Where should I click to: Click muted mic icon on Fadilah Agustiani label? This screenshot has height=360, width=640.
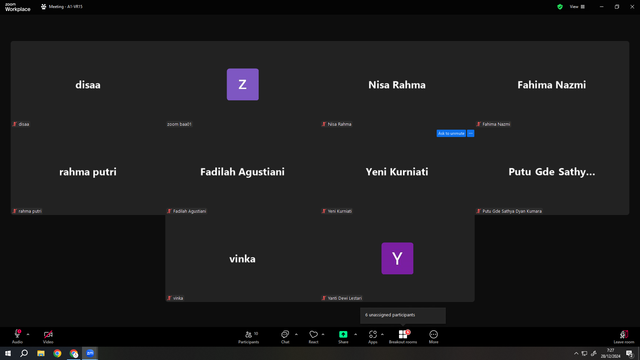(169, 211)
